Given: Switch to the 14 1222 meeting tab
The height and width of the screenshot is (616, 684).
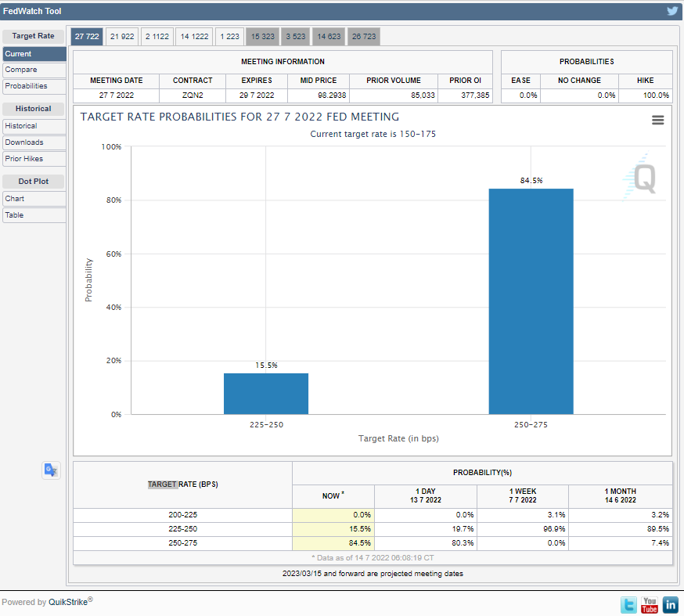Looking at the screenshot, I should pos(194,37).
